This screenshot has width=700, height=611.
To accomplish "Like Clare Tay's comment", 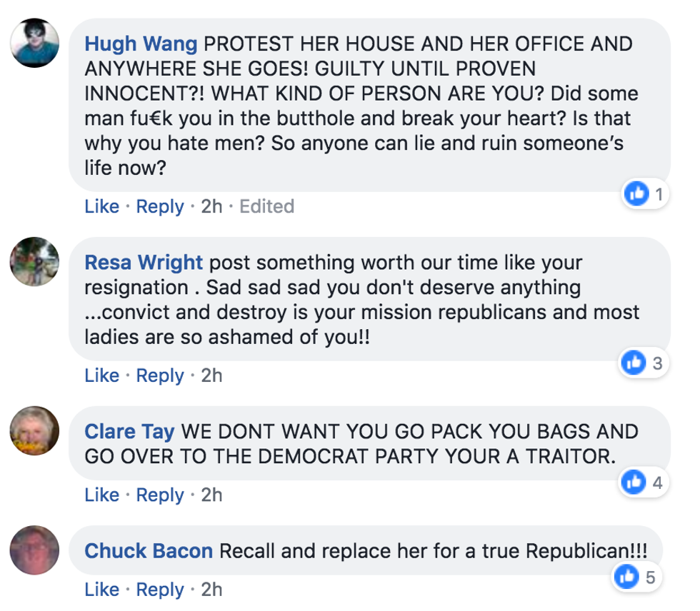I will click(x=101, y=495).
